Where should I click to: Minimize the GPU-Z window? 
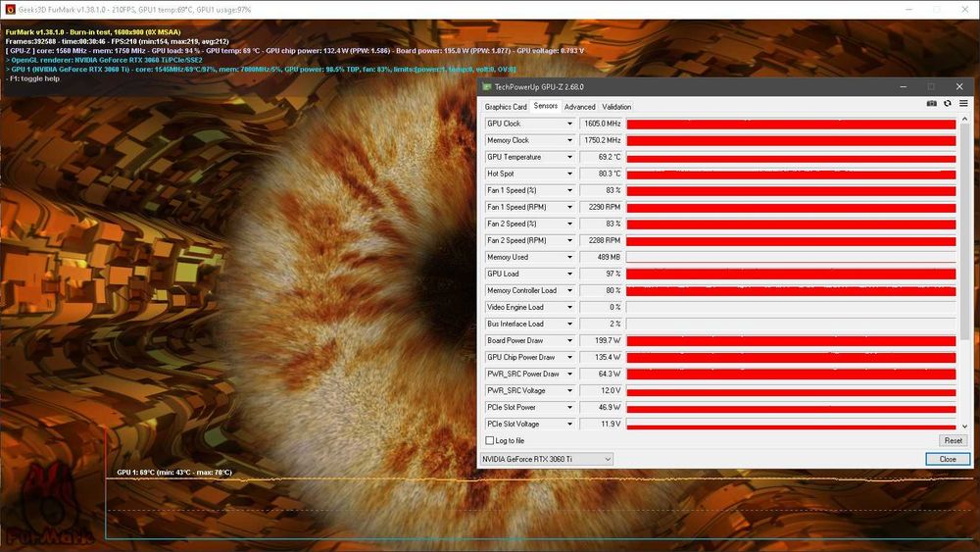904,86
